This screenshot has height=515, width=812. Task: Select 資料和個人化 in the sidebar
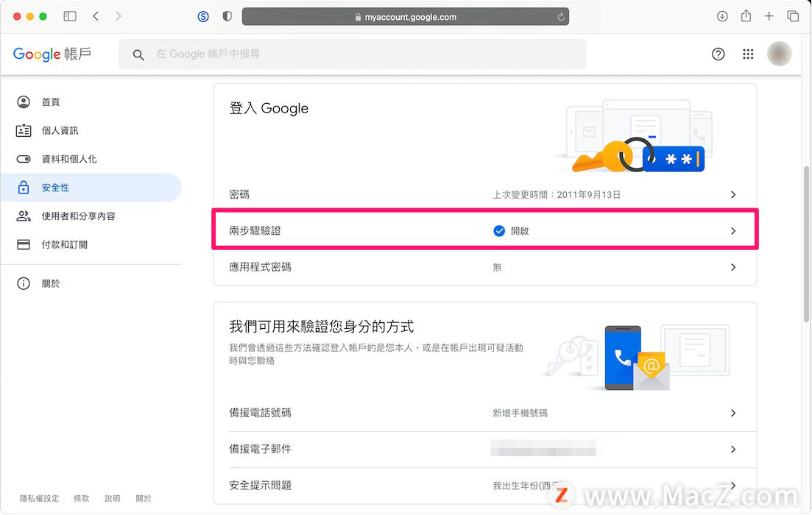pyautogui.click(x=91, y=159)
